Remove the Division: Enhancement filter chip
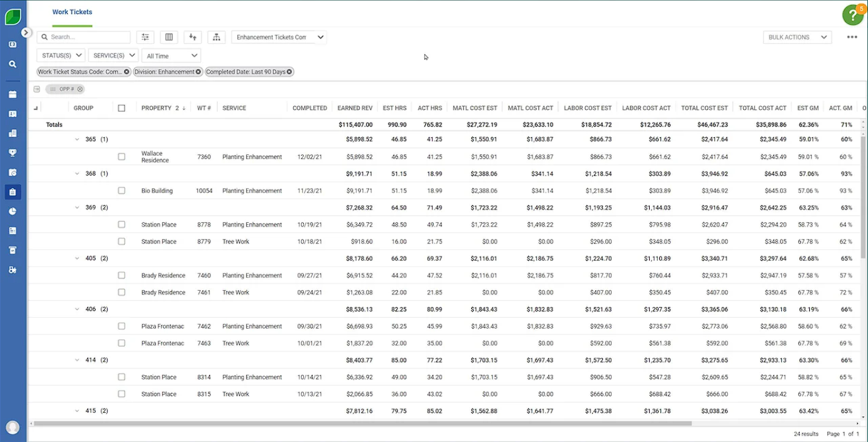The height and width of the screenshot is (442, 868). (198, 72)
